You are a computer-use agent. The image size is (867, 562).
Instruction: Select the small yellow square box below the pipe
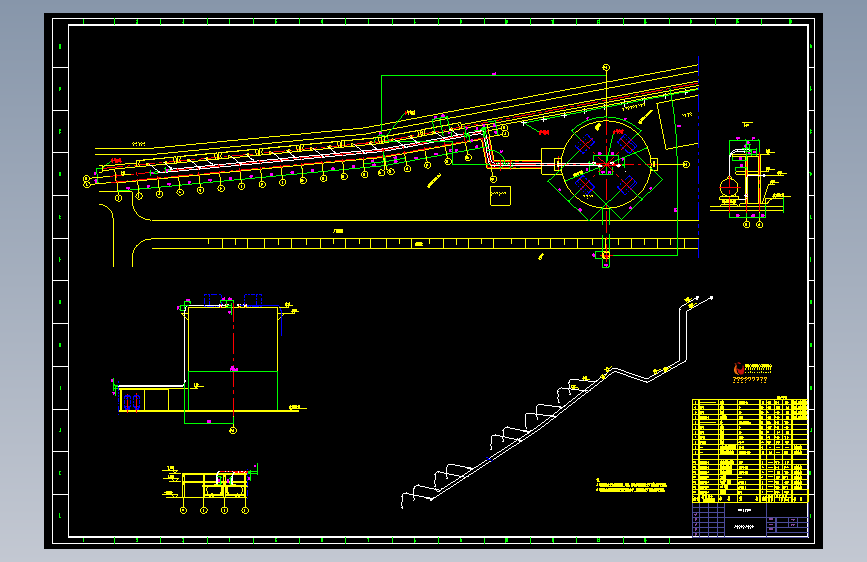500,196
